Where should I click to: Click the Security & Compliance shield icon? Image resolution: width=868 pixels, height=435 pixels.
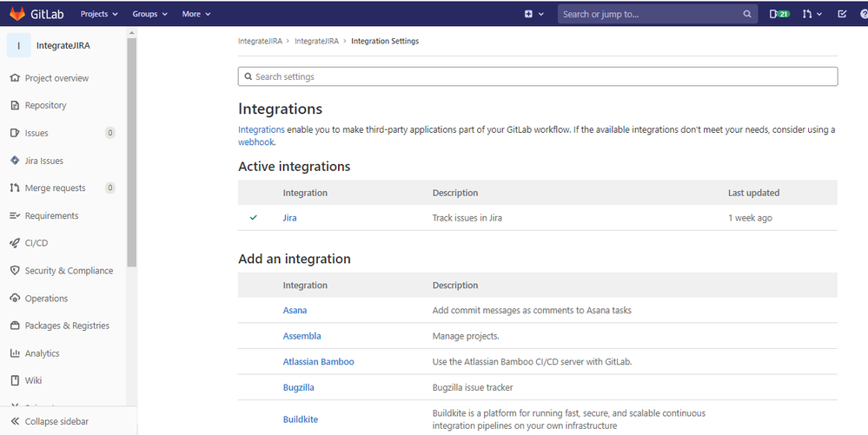pos(15,271)
